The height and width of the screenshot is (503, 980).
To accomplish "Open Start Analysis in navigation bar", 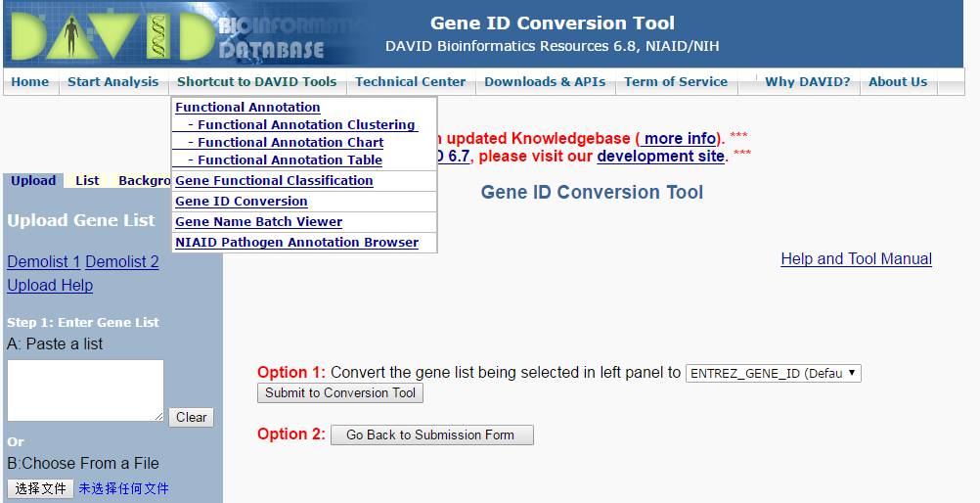I will 112,82.
